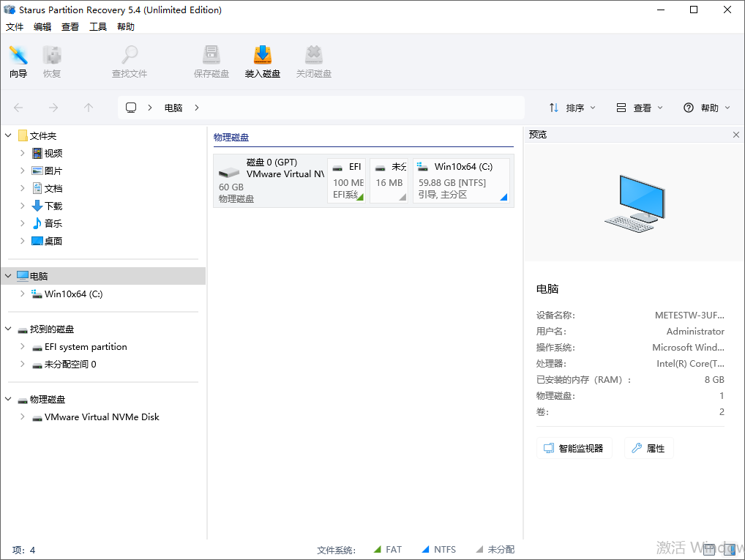Click the Administrator user name value

(695, 332)
